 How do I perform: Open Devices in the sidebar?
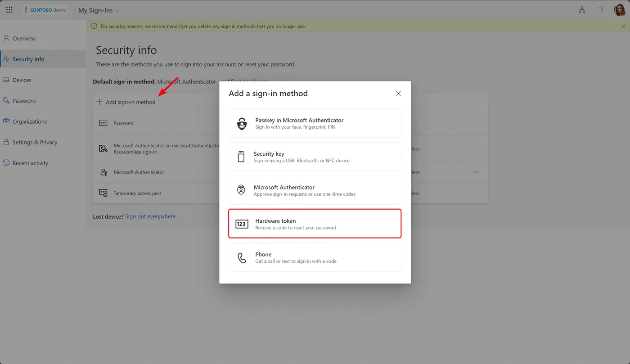click(x=43, y=80)
